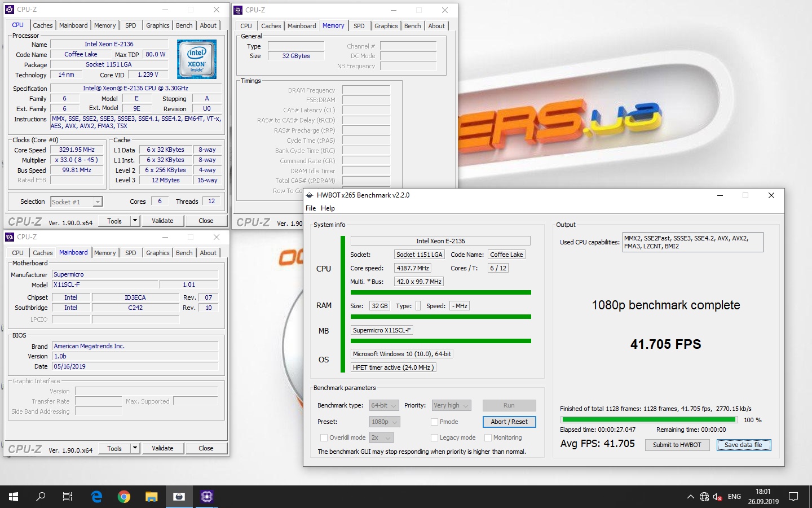Click Memory size 32 GBytes field
The image size is (812, 508).
pos(296,56)
